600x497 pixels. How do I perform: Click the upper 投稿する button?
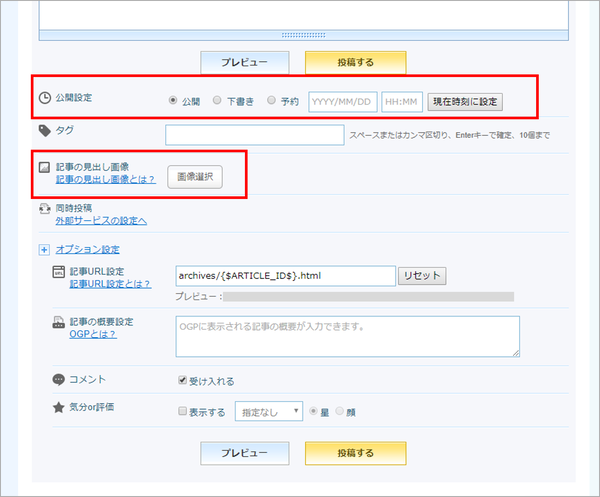coord(355,62)
